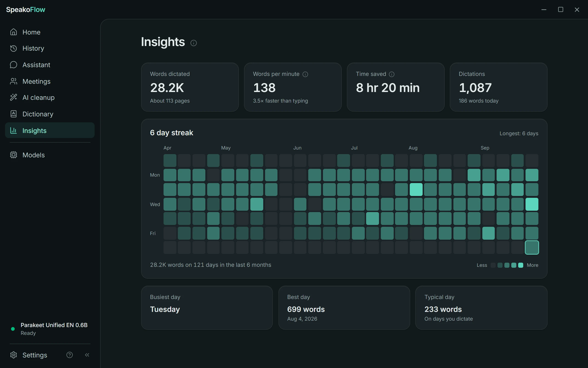Click "28.2K words on 121 days" summary
The height and width of the screenshot is (368, 588).
tap(210, 265)
